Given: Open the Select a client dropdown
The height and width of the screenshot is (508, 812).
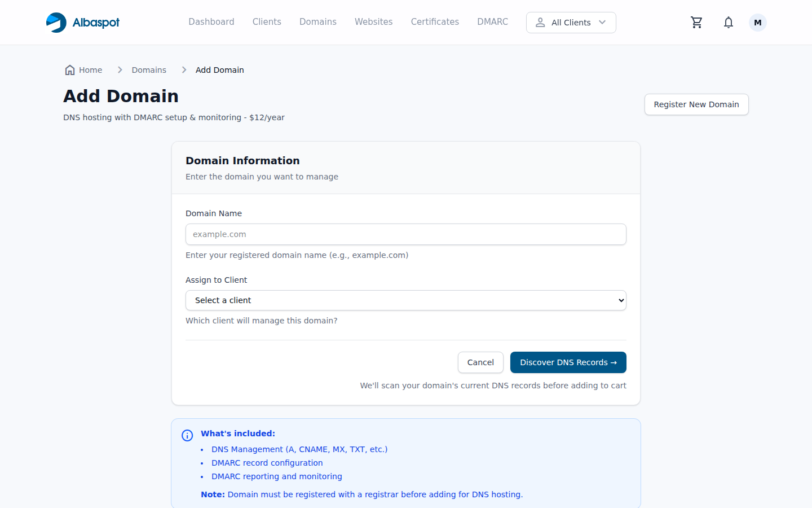Looking at the screenshot, I should click(x=406, y=300).
